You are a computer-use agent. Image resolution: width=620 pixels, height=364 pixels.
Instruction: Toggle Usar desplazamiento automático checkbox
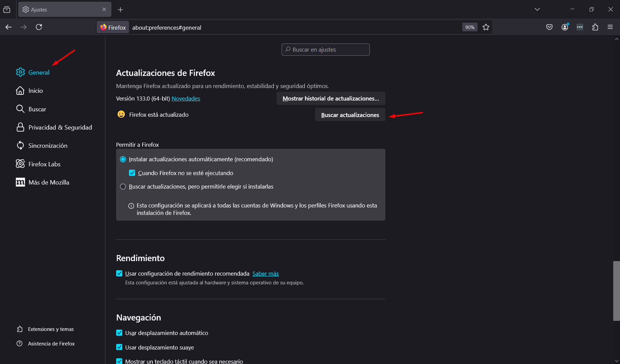[x=119, y=333]
